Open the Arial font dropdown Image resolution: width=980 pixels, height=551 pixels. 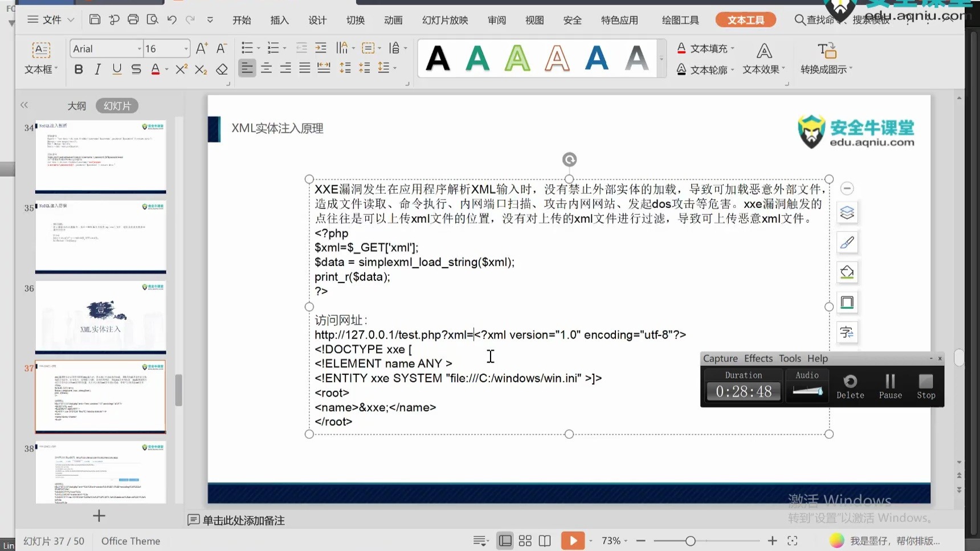tap(138, 48)
